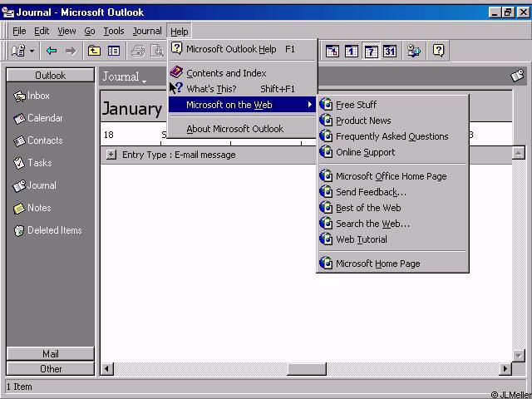
Task: Select Microsoft Home Page
Action: pyautogui.click(x=392, y=264)
